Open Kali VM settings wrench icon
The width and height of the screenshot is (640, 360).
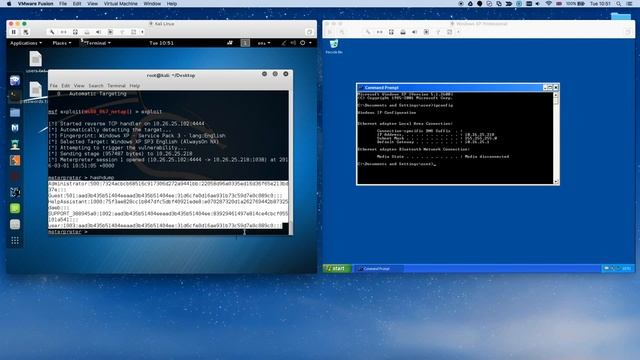coord(52,32)
